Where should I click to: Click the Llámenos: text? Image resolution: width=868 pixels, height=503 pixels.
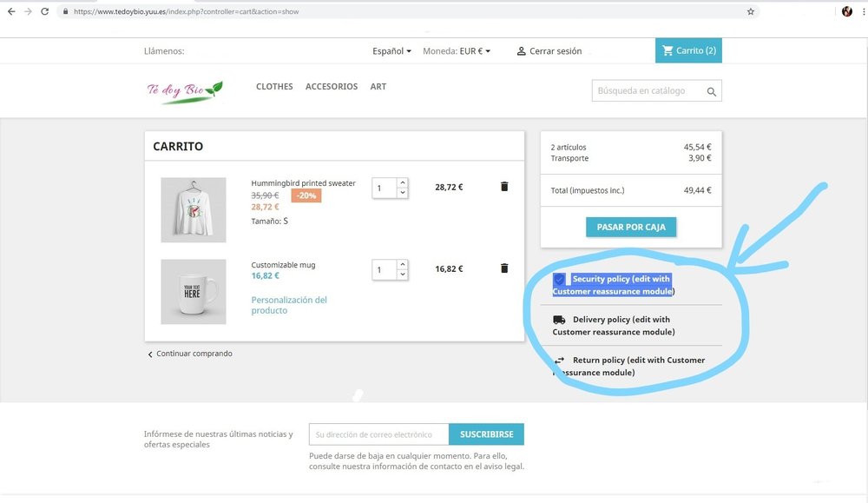coord(164,51)
